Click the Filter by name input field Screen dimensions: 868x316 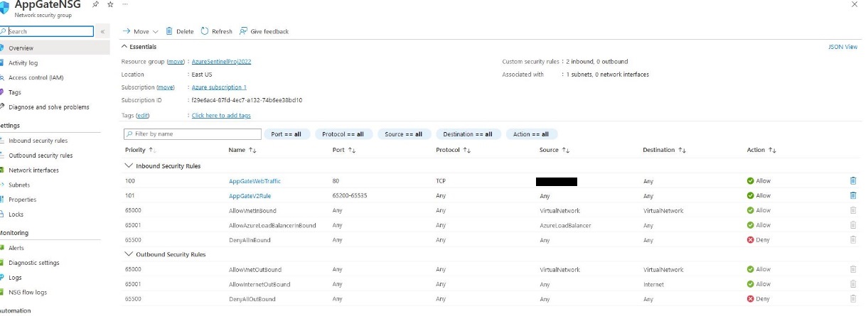click(192, 134)
